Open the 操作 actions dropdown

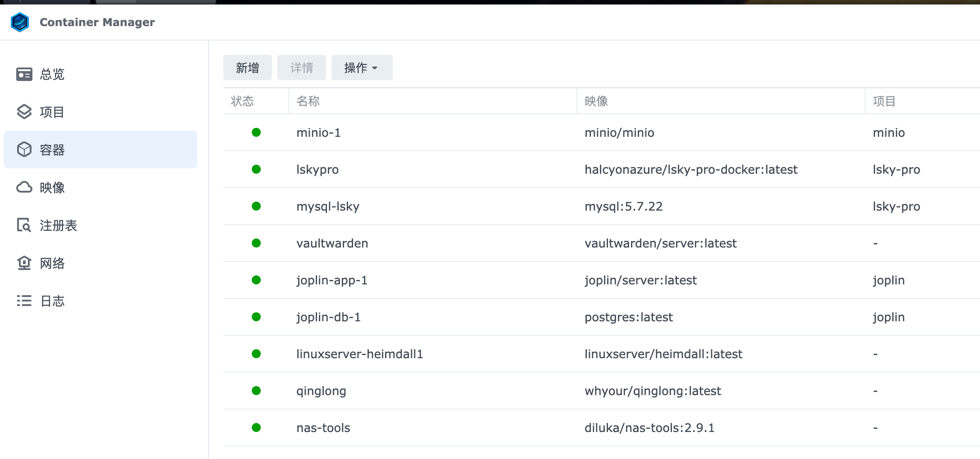(362, 67)
